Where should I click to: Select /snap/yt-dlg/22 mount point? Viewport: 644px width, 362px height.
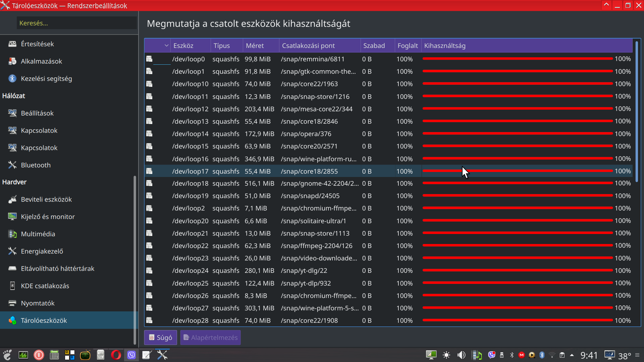coord(304,270)
